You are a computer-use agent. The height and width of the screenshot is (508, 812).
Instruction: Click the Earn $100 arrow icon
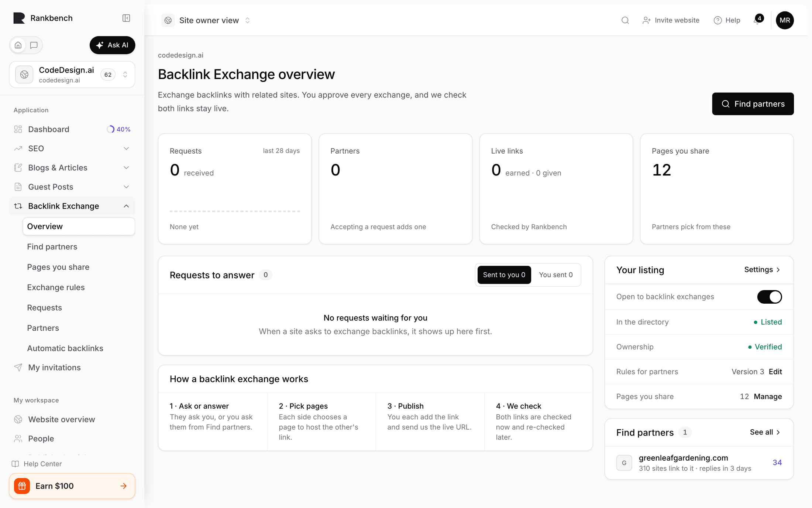pos(124,486)
